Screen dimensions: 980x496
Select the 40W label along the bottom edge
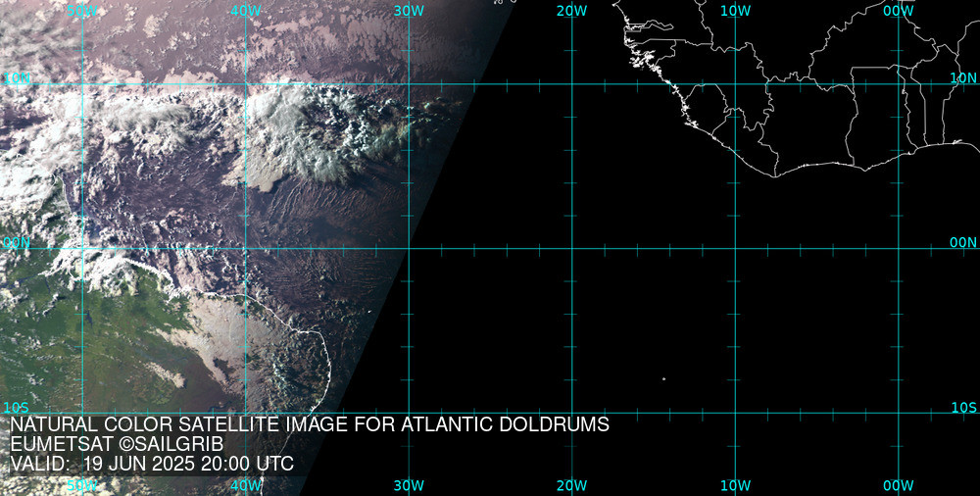coord(246,485)
